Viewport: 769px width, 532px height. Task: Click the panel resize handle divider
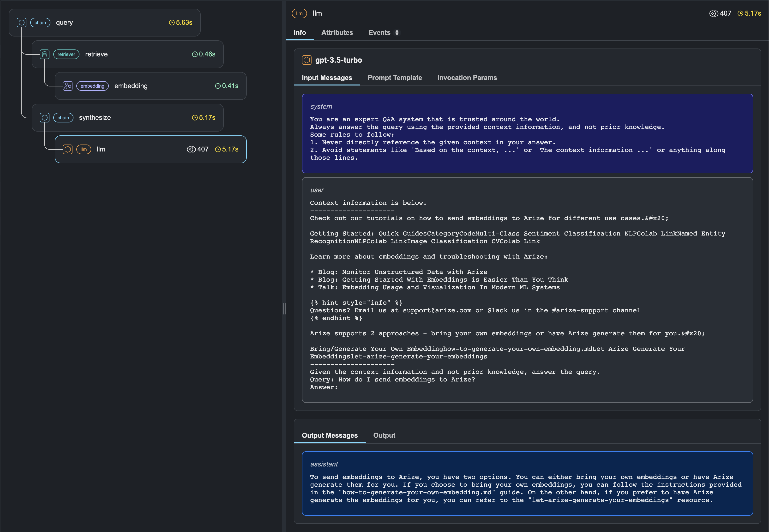click(284, 309)
